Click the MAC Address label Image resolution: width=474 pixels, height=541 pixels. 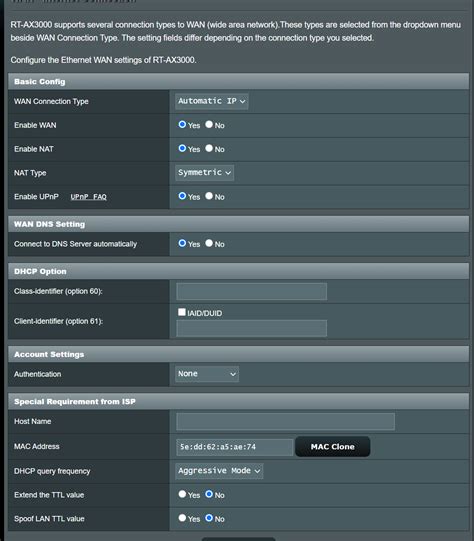(x=37, y=446)
